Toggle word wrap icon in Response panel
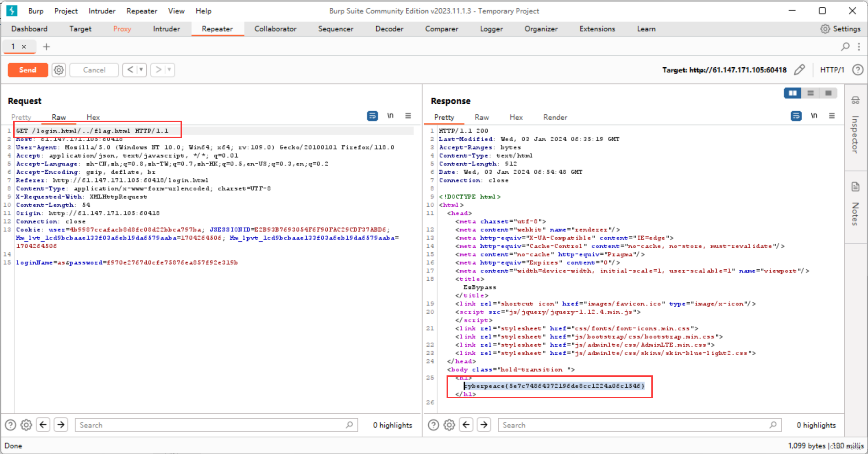 (x=796, y=116)
